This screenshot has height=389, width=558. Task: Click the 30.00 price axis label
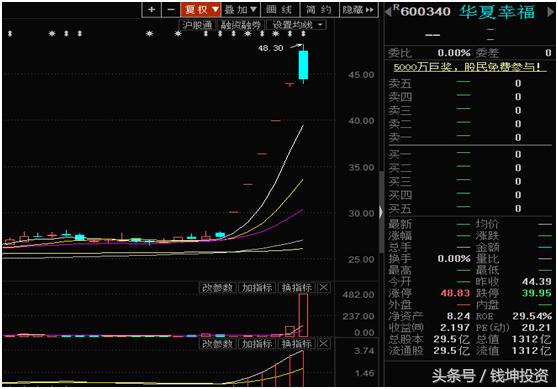(x=361, y=214)
